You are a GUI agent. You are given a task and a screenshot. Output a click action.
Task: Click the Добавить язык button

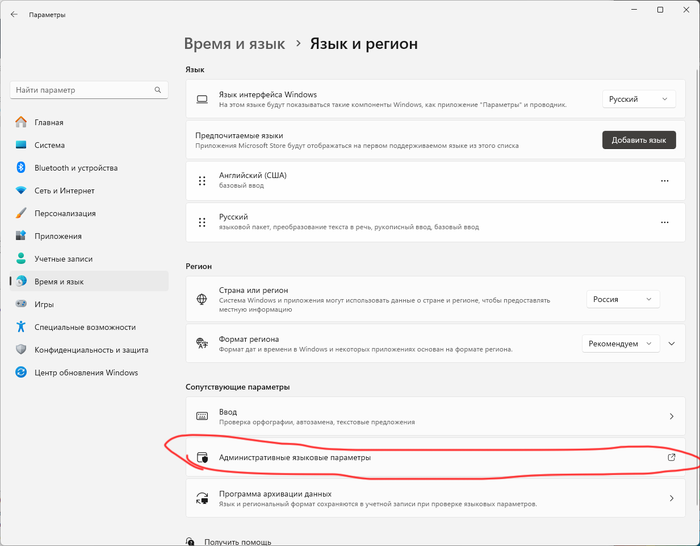point(639,140)
